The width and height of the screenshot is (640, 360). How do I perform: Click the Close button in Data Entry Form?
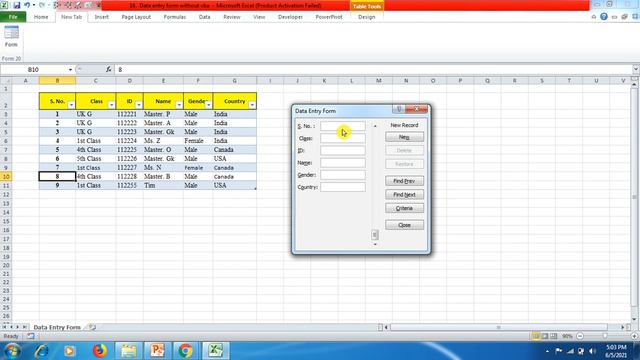pos(404,225)
